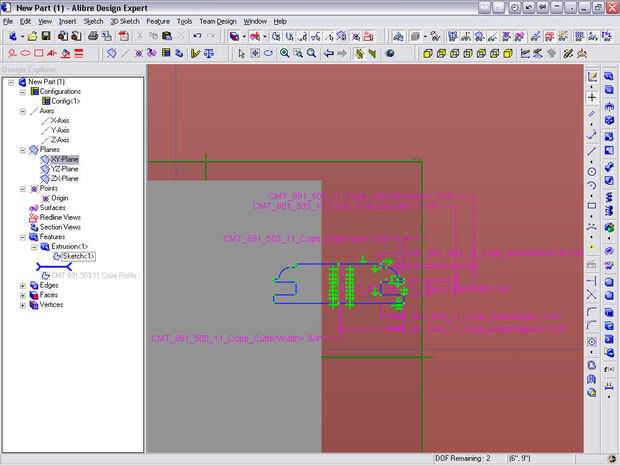The image size is (620, 465).
Task: Open the measurement scales tool
Action: point(209,53)
